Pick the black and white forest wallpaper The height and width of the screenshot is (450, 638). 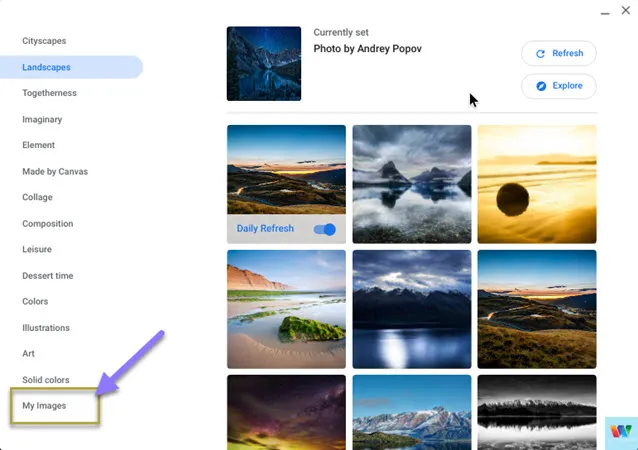tap(537, 412)
